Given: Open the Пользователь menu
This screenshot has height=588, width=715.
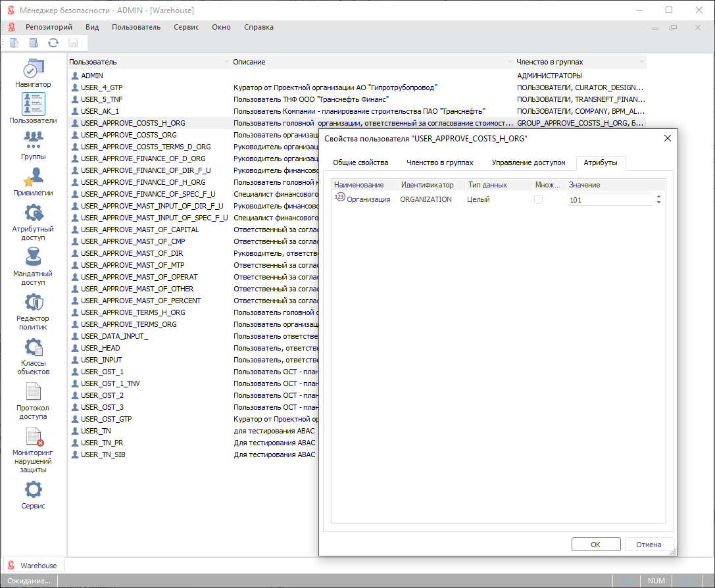Looking at the screenshot, I should coord(136,27).
